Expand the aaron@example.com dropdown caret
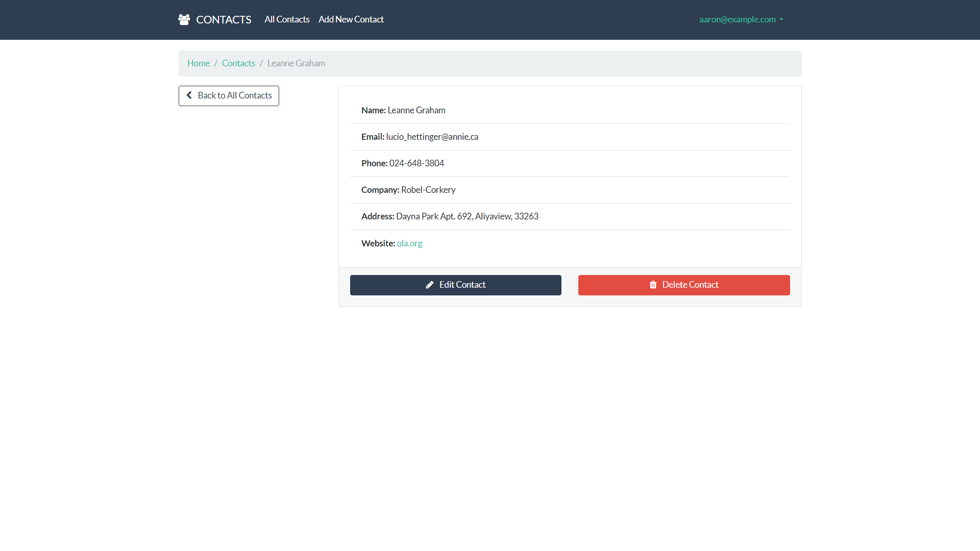This screenshot has height=551, width=980. point(781,20)
